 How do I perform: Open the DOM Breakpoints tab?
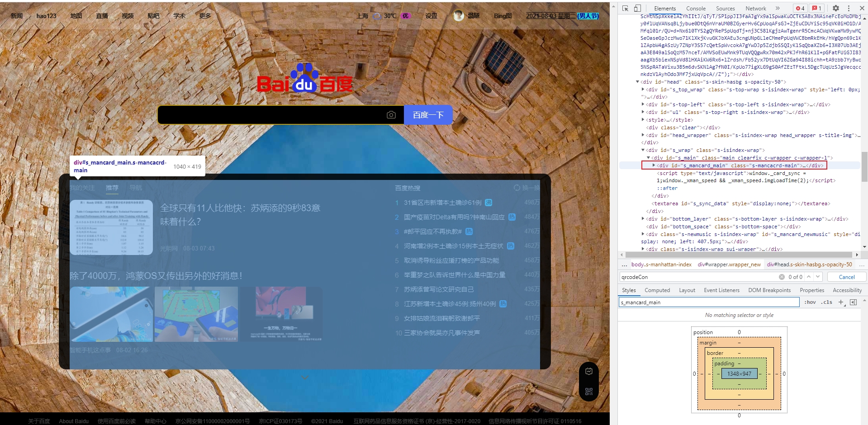[x=769, y=290]
